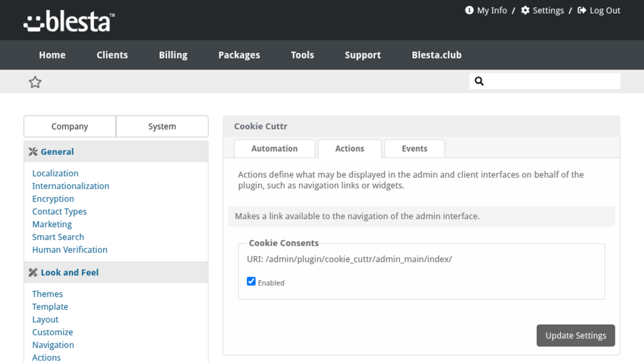Select the Company settings tab
This screenshot has height=362, width=644.
(x=70, y=126)
